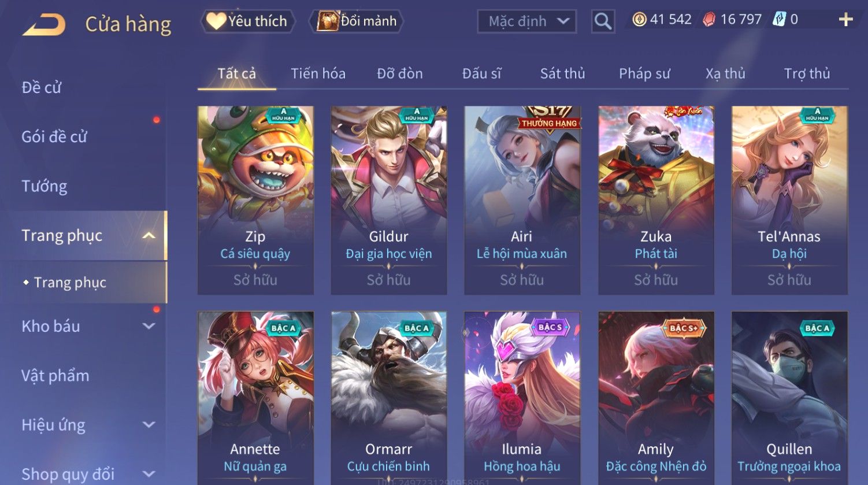Open Gói đề cử in the sidebar
This screenshot has width=868, height=485.
(54, 137)
